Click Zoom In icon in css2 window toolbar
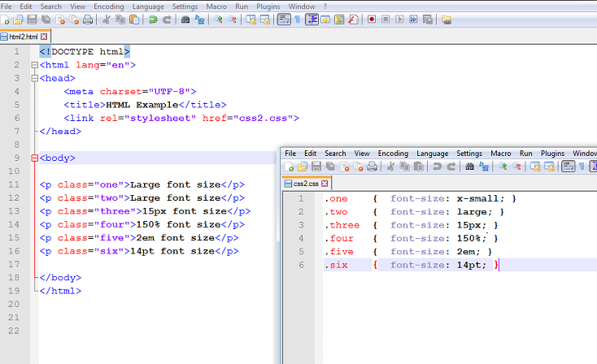The height and width of the screenshot is (364, 597). (x=503, y=167)
